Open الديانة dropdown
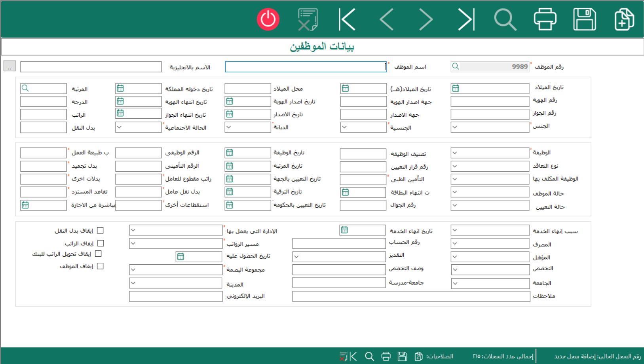Image resolution: width=644 pixels, height=364 pixels. [229, 127]
